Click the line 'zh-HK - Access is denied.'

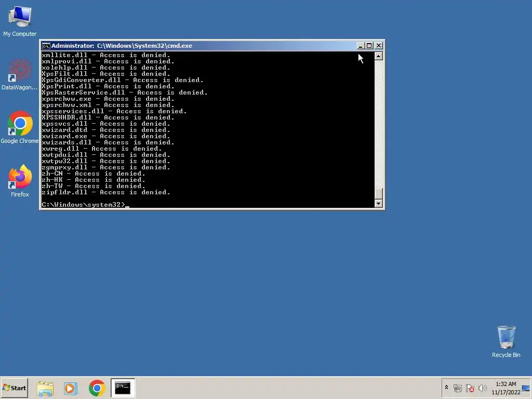point(94,180)
